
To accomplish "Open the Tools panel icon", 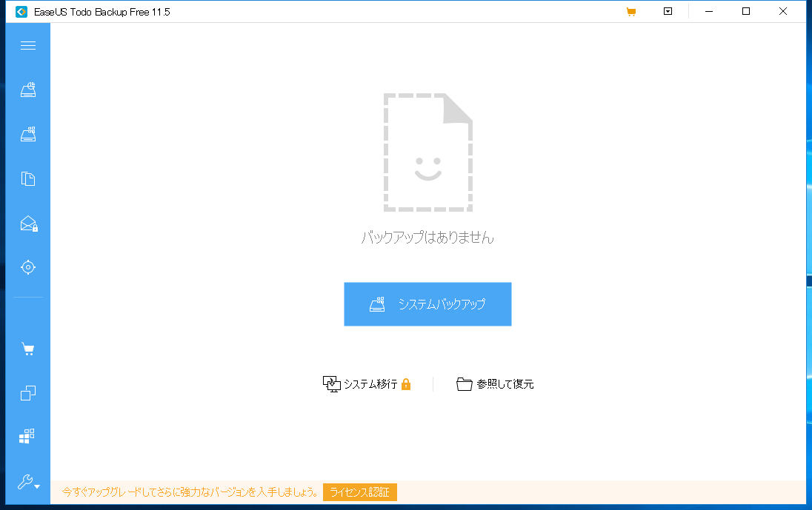I will [28, 436].
